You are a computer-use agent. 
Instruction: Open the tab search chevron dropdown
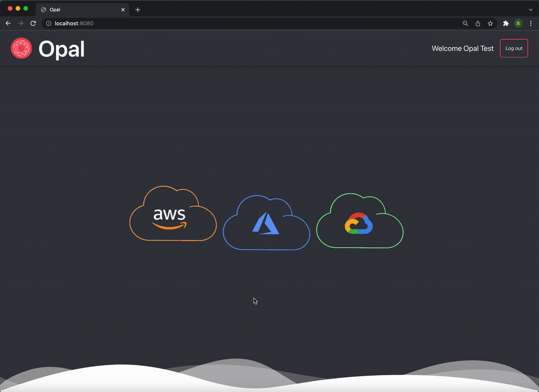(x=531, y=10)
